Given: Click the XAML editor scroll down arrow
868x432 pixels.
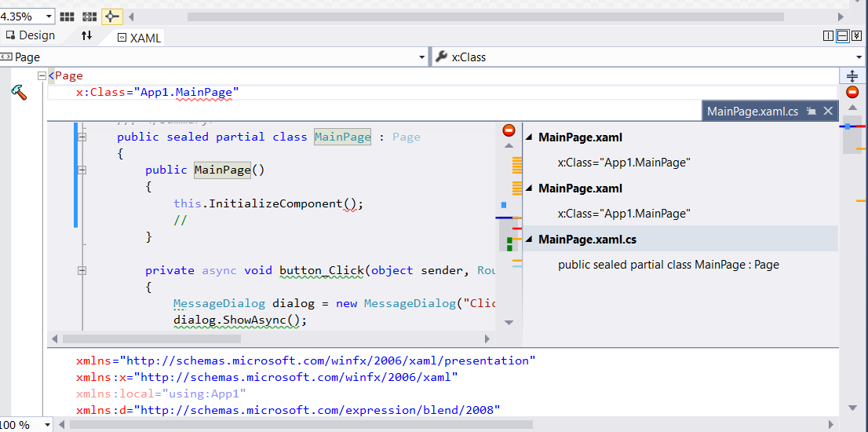Looking at the screenshot, I should pyautogui.click(x=852, y=408).
